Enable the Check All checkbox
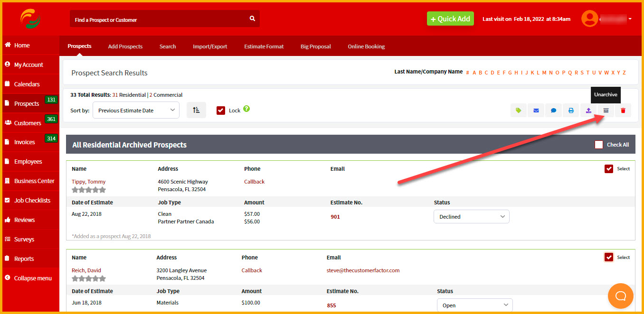 [598, 145]
